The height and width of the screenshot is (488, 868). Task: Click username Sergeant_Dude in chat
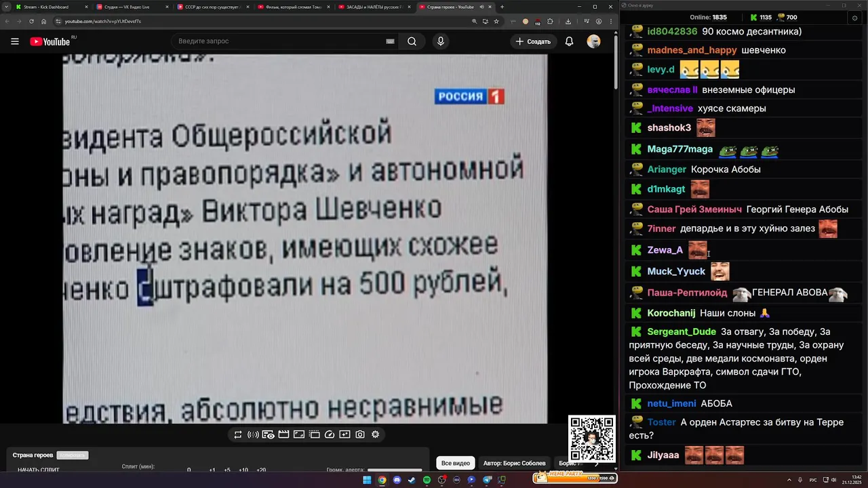[x=682, y=331]
